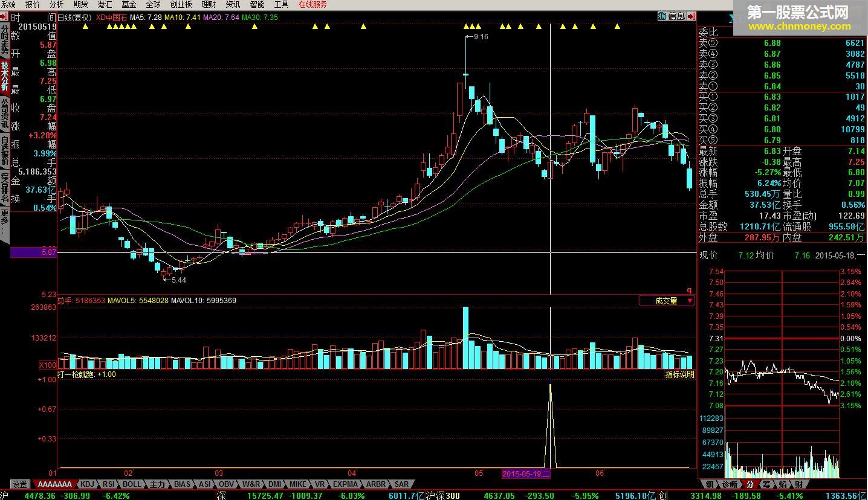
Task: Select the 财 finance tab
Action: coord(799,484)
